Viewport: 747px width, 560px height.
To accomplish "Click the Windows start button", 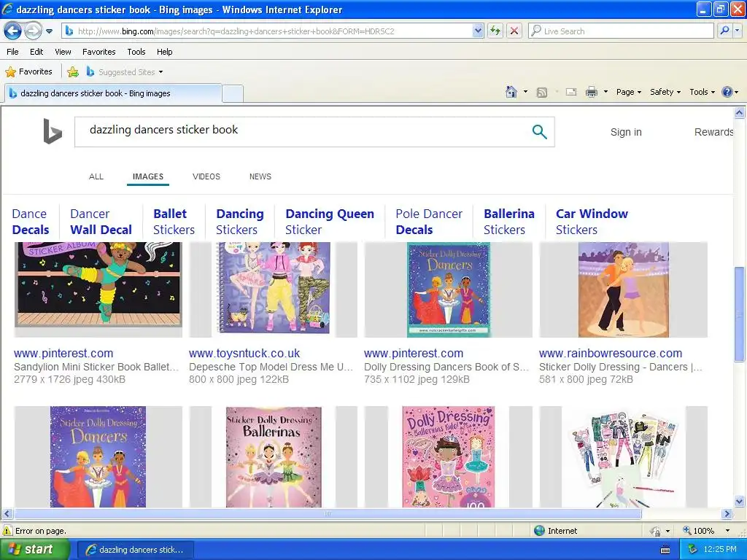I will click(35, 550).
